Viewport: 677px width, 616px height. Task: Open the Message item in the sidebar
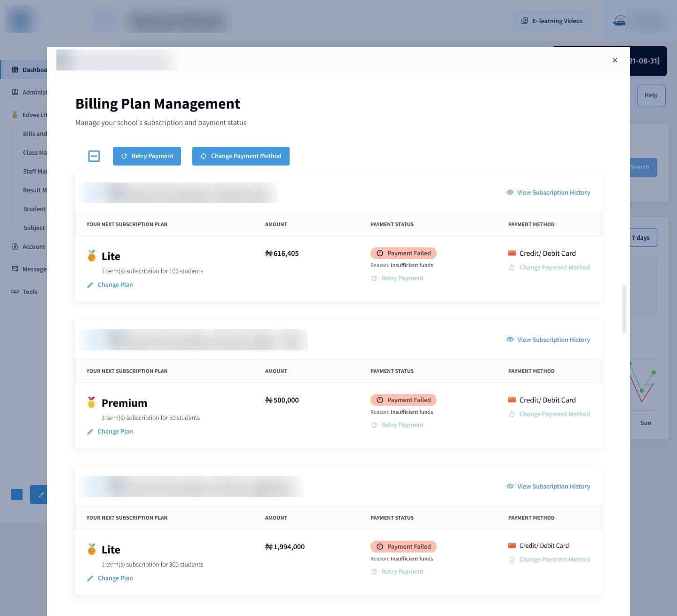29,269
